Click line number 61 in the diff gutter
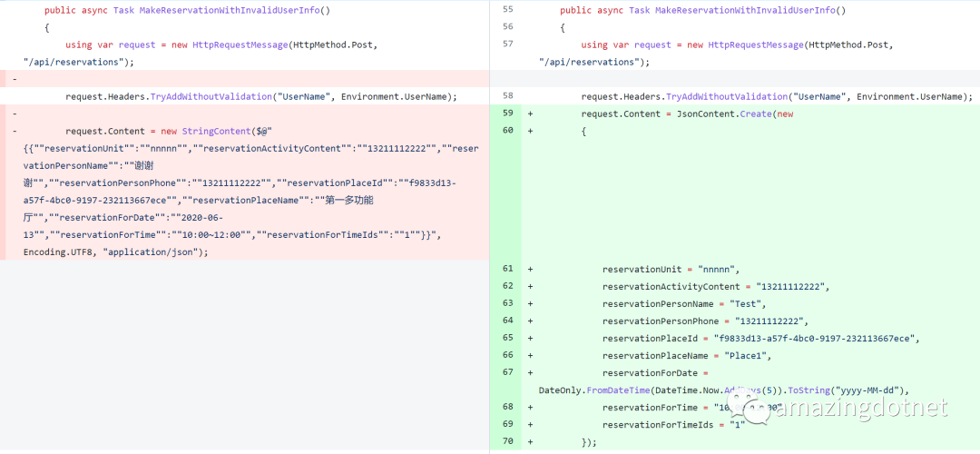 pyautogui.click(x=507, y=269)
